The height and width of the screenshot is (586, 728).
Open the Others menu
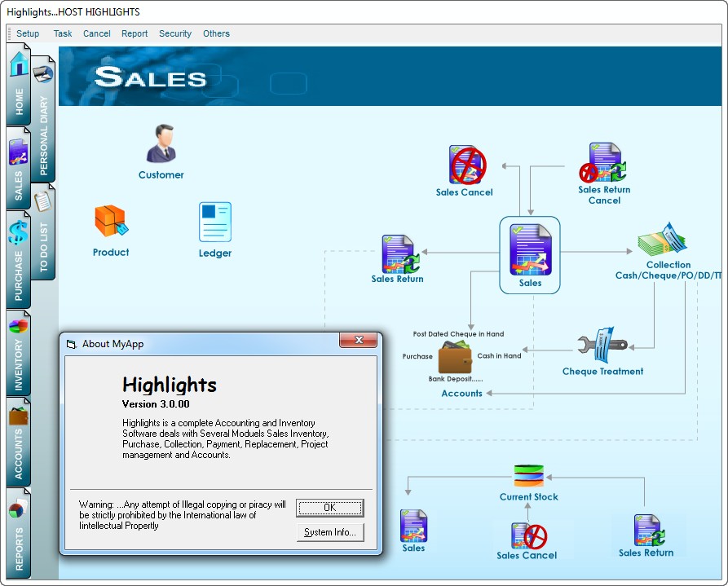[216, 33]
